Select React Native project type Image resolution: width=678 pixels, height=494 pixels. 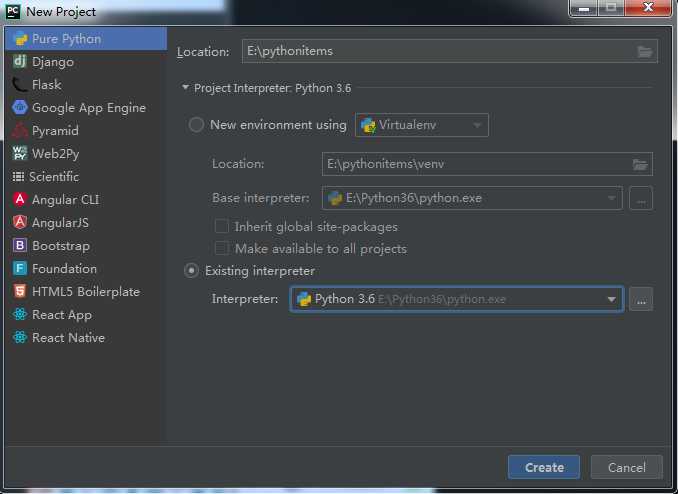coord(86,337)
